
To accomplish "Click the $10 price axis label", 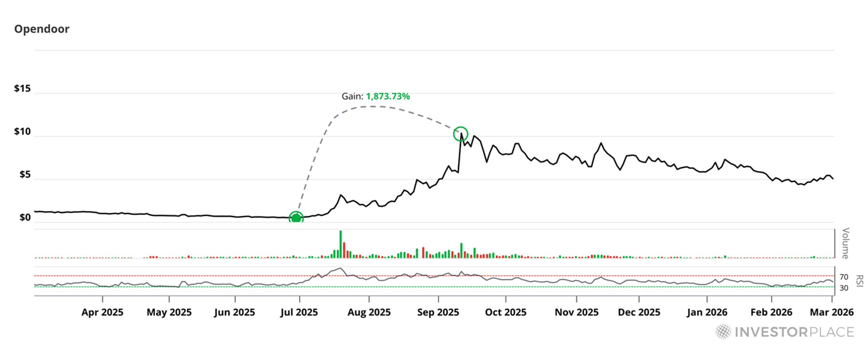I will (x=22, y=131).
